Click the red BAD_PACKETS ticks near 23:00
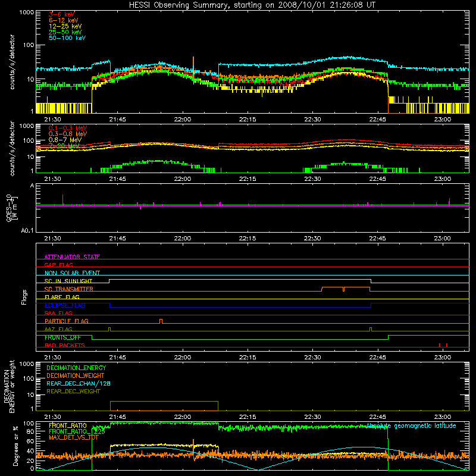The width and height of the screenshot is (476, 476). (x=443, y=345)
